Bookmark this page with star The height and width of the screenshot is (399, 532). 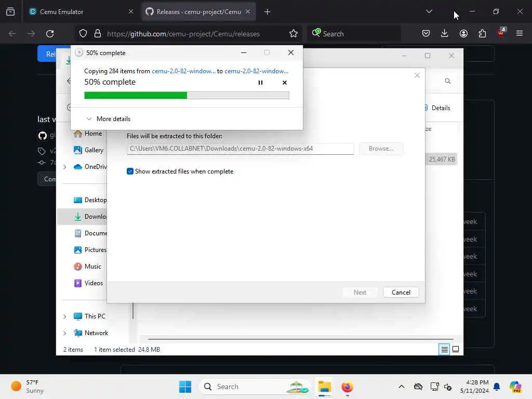click(294, 34)
